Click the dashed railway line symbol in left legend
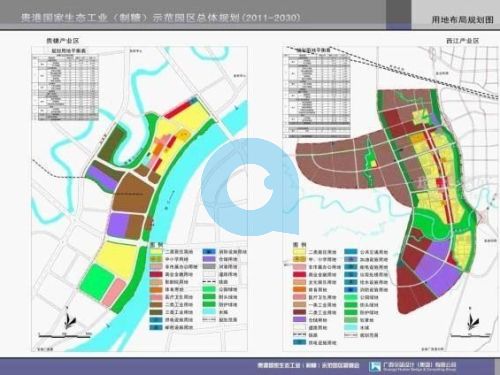Viewport: 500px width, 375px height. pos(209,282)
